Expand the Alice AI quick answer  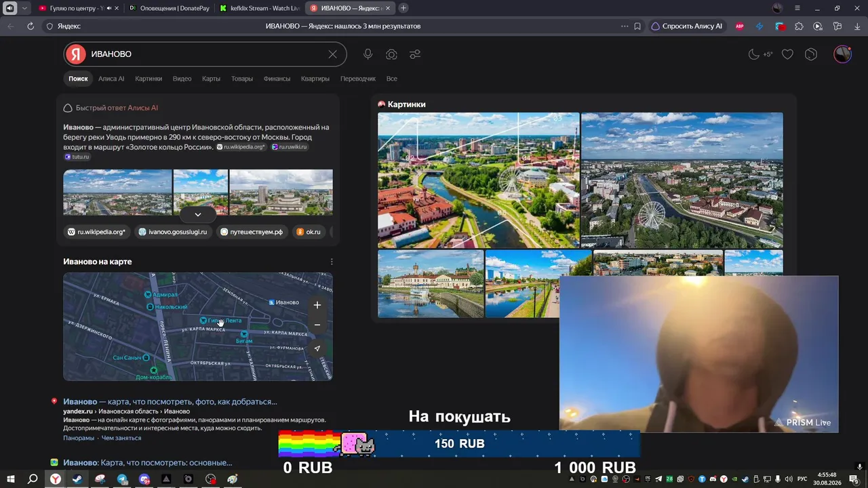pyautogui.click(x=198, y=214)
